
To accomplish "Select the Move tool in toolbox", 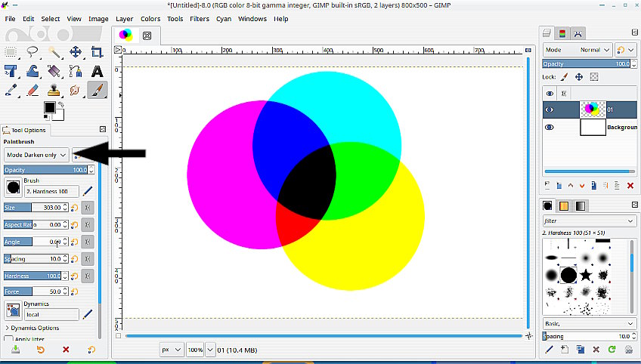I will pyautogui.click(x=76, y=52).
